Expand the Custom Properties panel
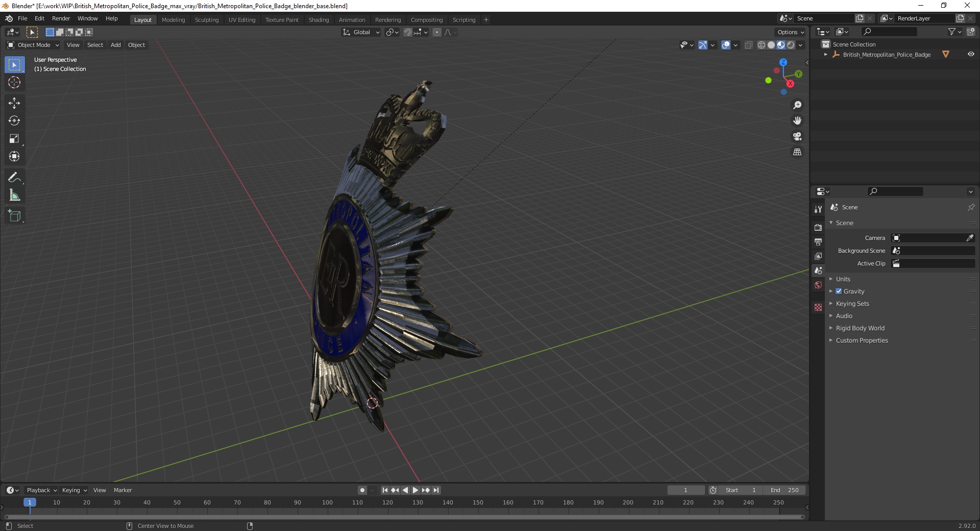The width and height of the screenshot is (980, 531). (x=862, y=340)
